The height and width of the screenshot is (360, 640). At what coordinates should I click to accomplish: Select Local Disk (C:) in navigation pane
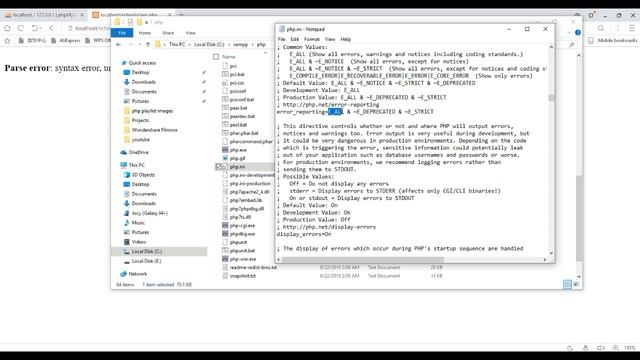147,251
